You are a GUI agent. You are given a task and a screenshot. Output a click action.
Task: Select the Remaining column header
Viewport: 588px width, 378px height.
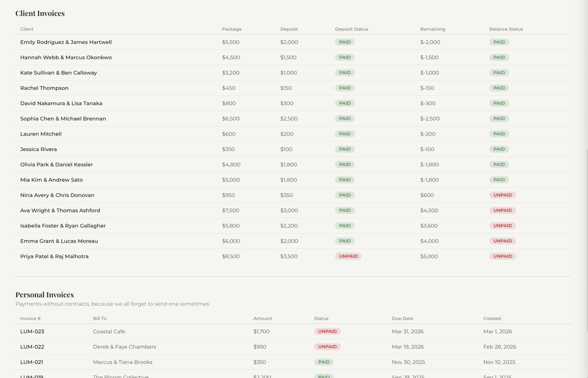click(432, 29)
